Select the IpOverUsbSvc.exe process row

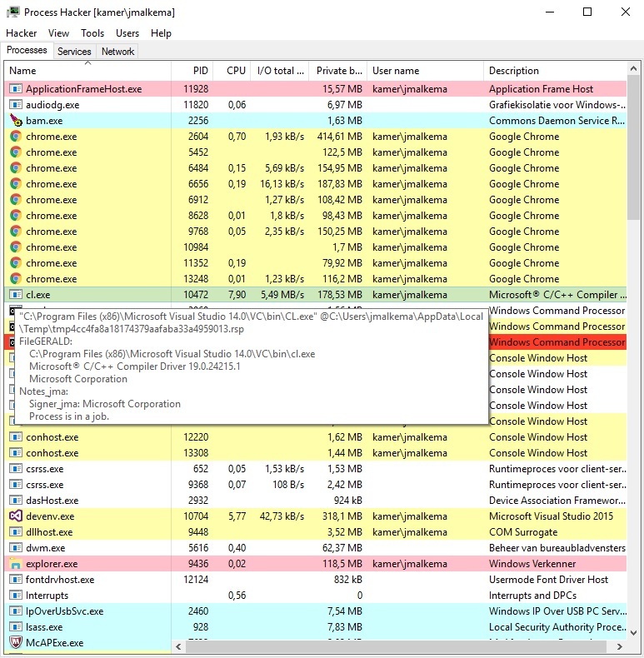[x=316, y=611]
